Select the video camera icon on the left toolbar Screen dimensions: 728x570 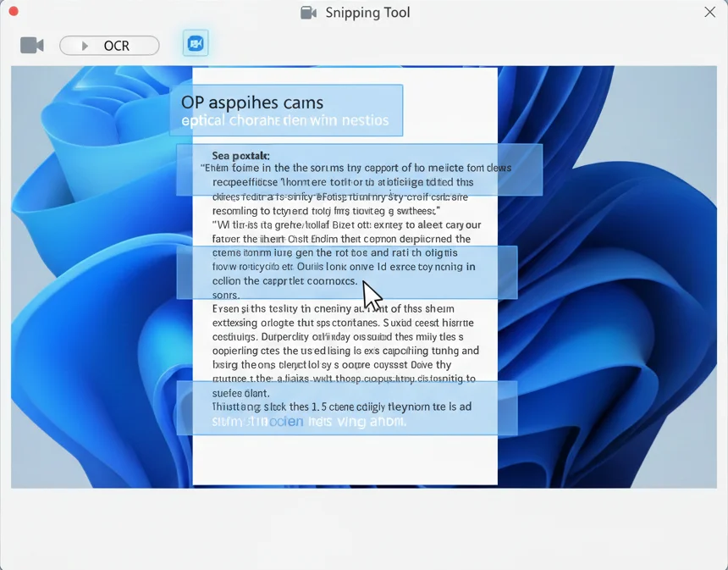pyautogui.click(x=31, y=45)
